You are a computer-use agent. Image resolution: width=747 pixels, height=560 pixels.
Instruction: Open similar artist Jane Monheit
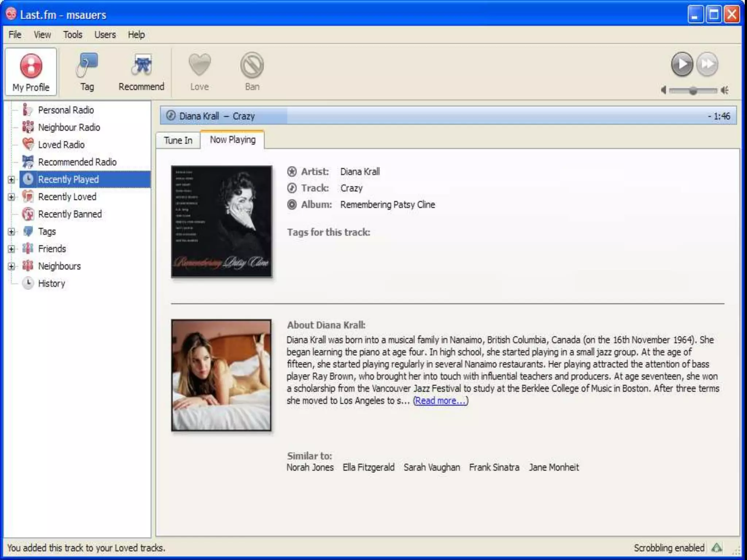pos(554,467)
